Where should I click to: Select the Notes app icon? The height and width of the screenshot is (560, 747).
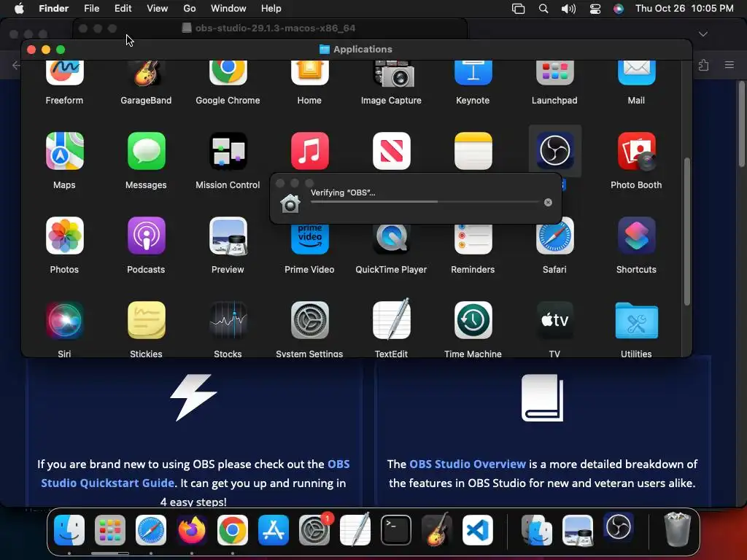[473, 151]
